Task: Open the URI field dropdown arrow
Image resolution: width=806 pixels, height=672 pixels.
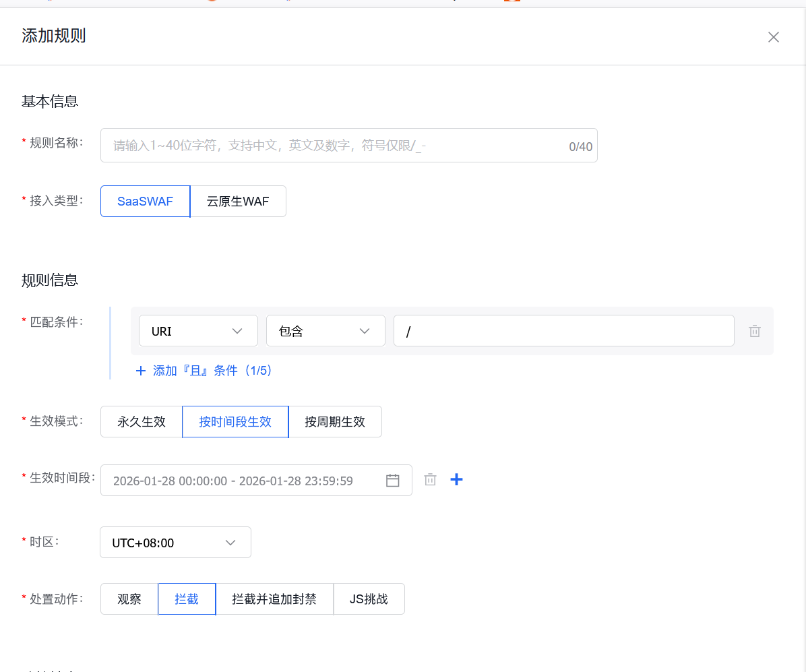Action: coord(237,330)
